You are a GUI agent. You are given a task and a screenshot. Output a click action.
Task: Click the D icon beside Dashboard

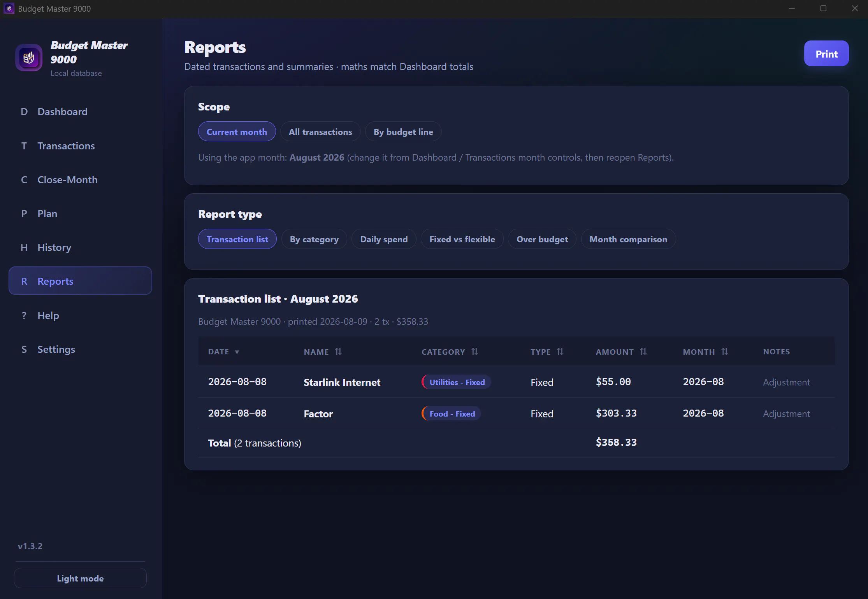coord(24,112)
